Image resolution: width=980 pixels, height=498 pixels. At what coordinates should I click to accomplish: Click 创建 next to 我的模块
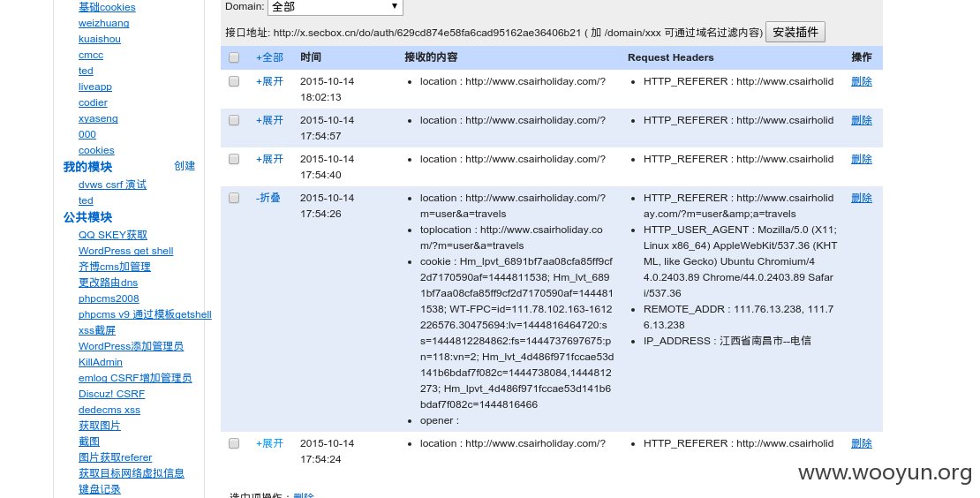point(185,166)
